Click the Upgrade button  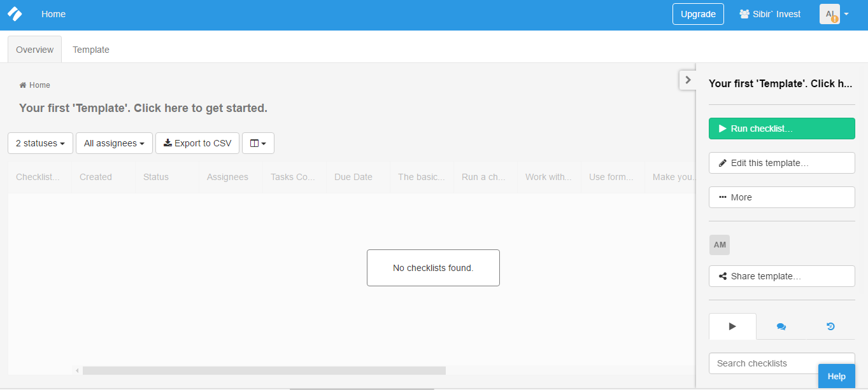tap(698, 14)
